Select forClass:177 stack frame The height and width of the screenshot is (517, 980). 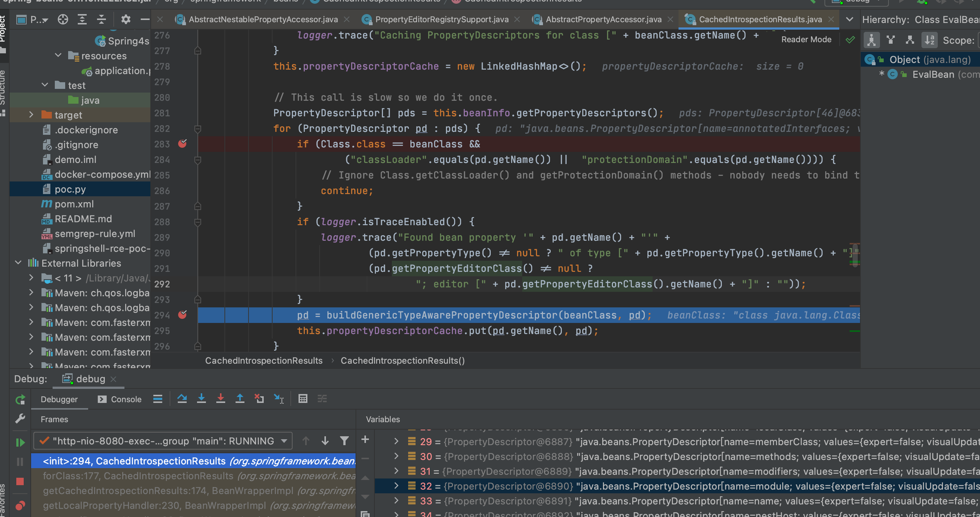coord(194,476)
